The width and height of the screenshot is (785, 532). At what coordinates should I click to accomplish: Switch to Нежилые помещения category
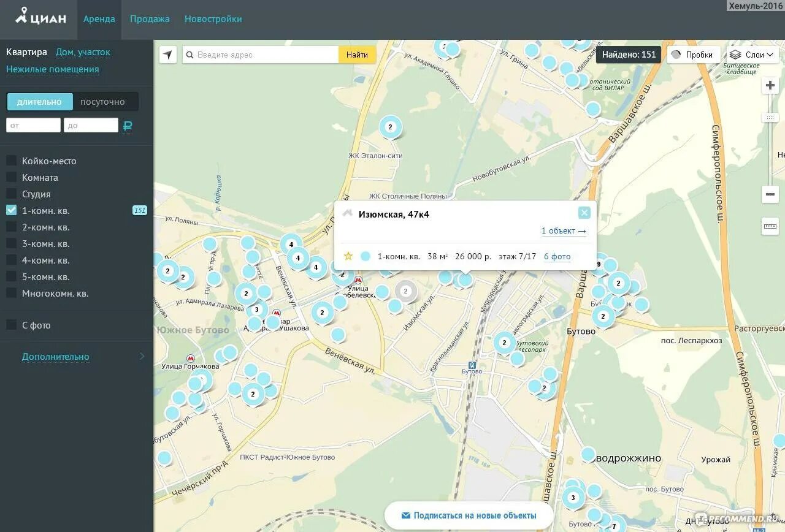coord(53,69)
